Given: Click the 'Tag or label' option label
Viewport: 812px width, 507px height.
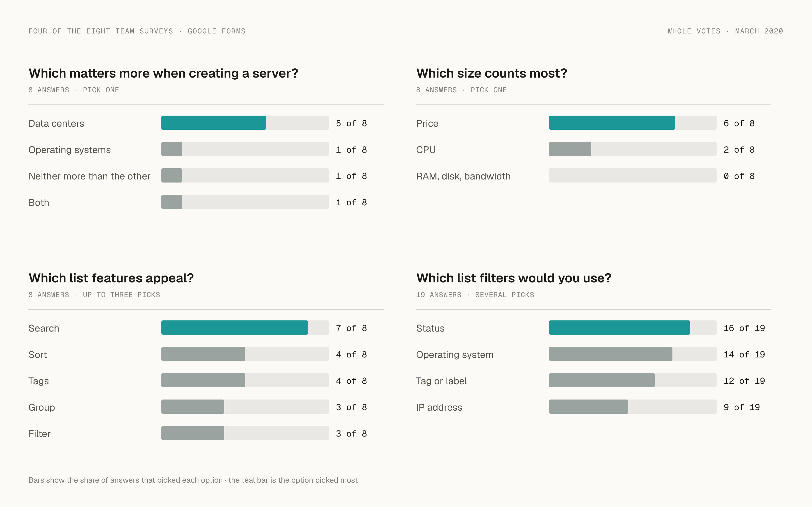Looking at the screenshot, I should [441, 381].
